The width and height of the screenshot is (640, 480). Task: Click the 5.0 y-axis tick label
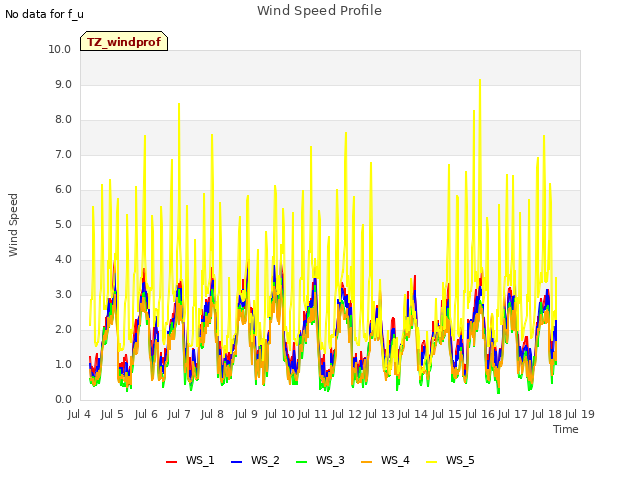point(63,224)
